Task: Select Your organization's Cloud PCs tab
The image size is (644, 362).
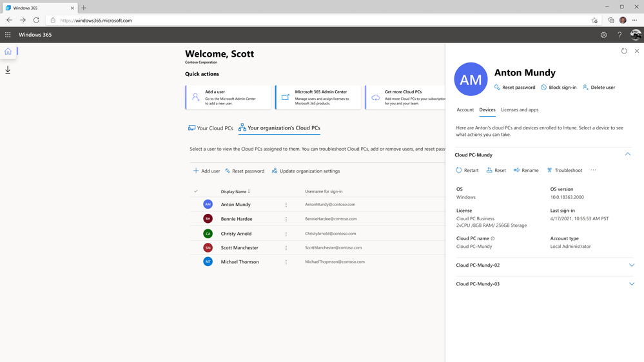Action: tap(279, 128)
